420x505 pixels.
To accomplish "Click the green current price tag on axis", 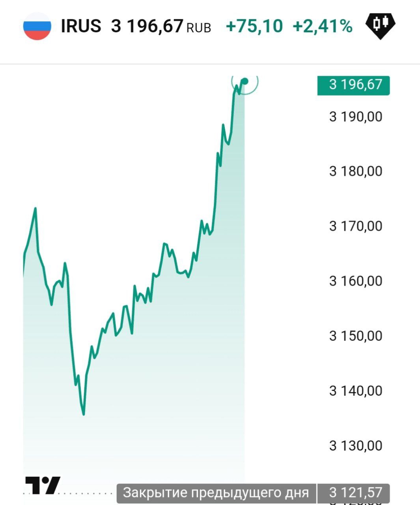I will point(353,85).
